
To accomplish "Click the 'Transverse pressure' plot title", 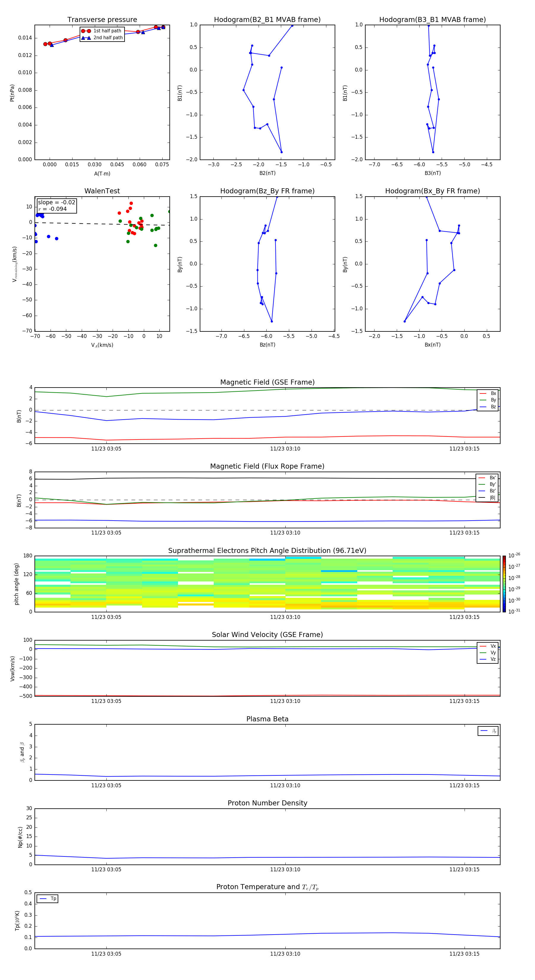I will click(x=102, y=20).
